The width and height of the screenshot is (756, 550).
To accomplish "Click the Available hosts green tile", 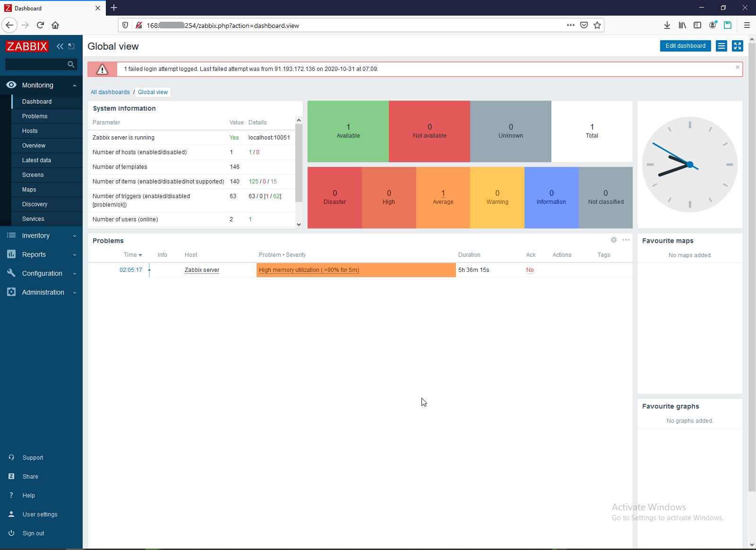I will 348,131.
